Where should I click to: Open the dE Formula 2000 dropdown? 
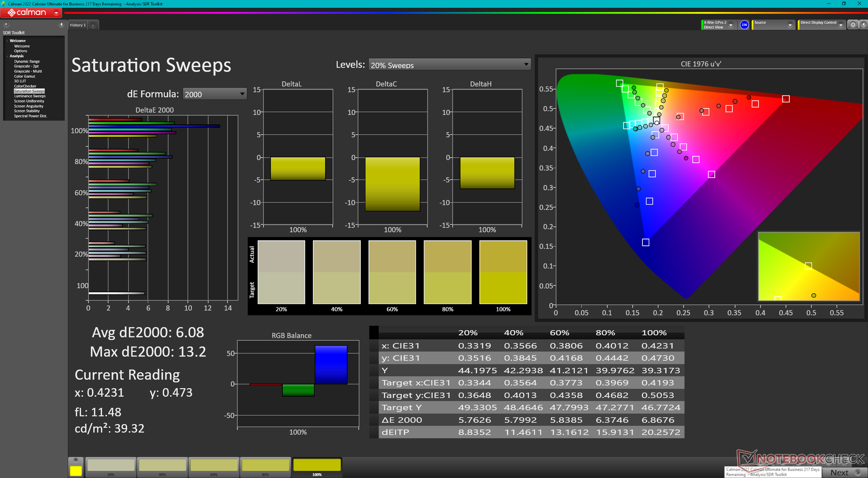[x=215, y=94]
